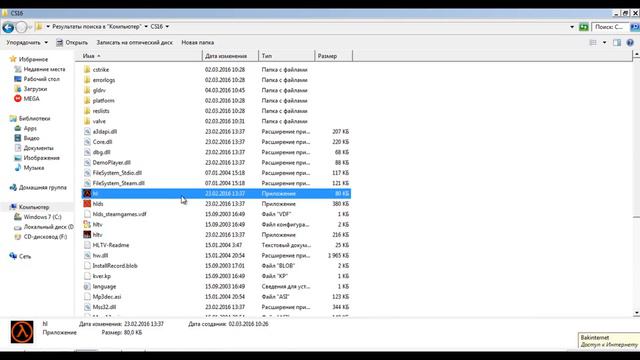640x360 pixels.
Task: Expand dropdown after Результаты поиска breadcrumb
Action: coord(146,27)
